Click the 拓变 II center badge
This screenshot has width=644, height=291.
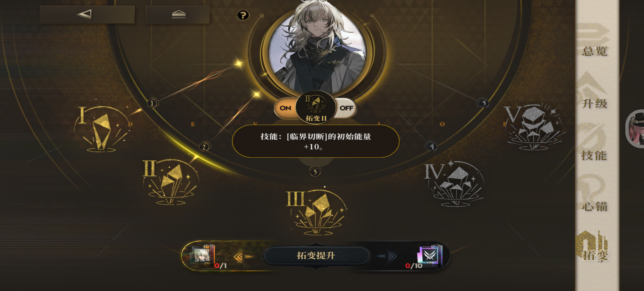tap(316, 107)
